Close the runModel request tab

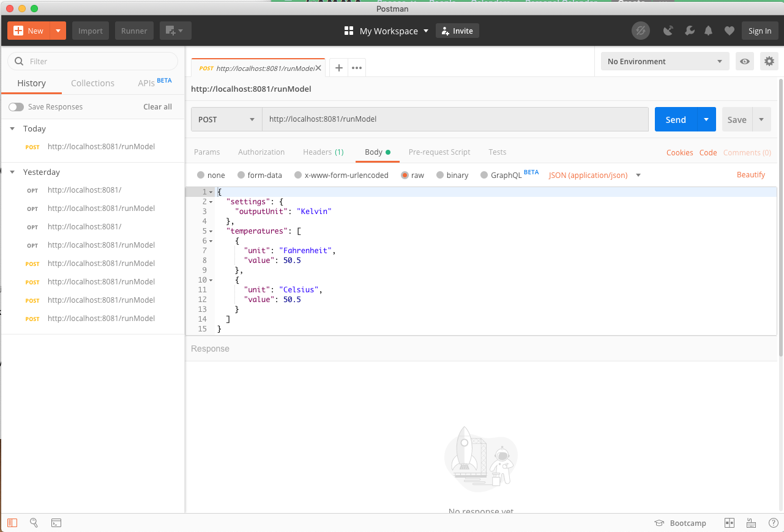pos(318,68)
